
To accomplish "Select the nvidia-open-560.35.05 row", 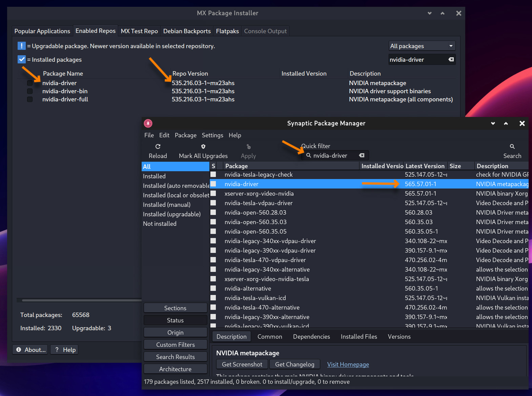I will pos(369,231).
